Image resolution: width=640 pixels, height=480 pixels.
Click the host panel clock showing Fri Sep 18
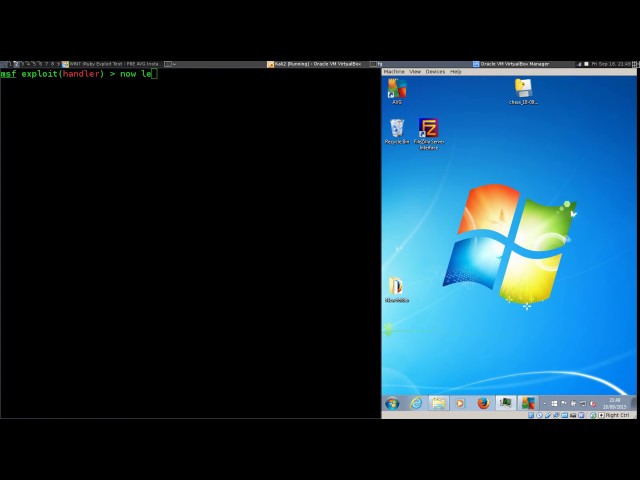point(611,64)
